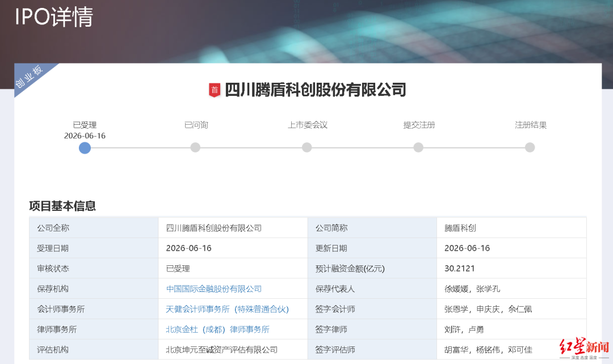Open the 北京金杜（成都）律师事务所 link
The image size is (613, 364).
(x=218, y=329)
